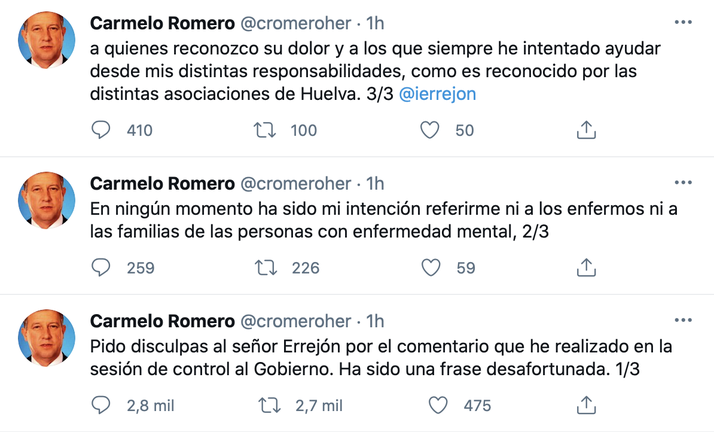Open more options on the 3/3 tweet
This screenshot has height=432, width=714.
click(682, 22)
